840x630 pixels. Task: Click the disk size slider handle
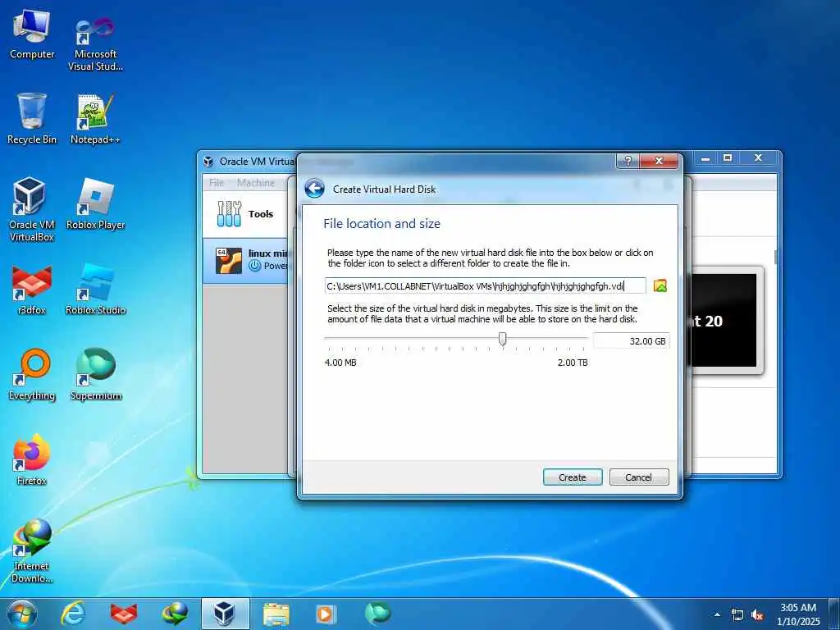[503, 339]
